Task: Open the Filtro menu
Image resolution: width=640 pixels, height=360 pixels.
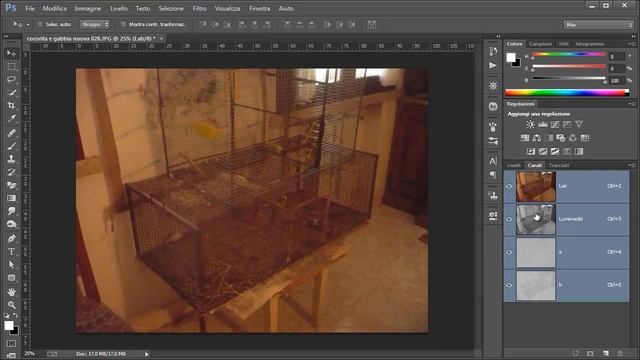Action: [200, 8]
